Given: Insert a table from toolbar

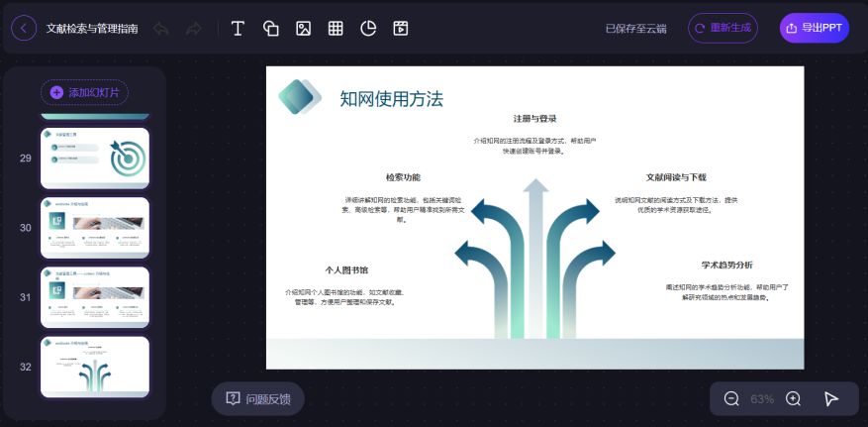Looking at the screenshot, I should tap(336, 29).
